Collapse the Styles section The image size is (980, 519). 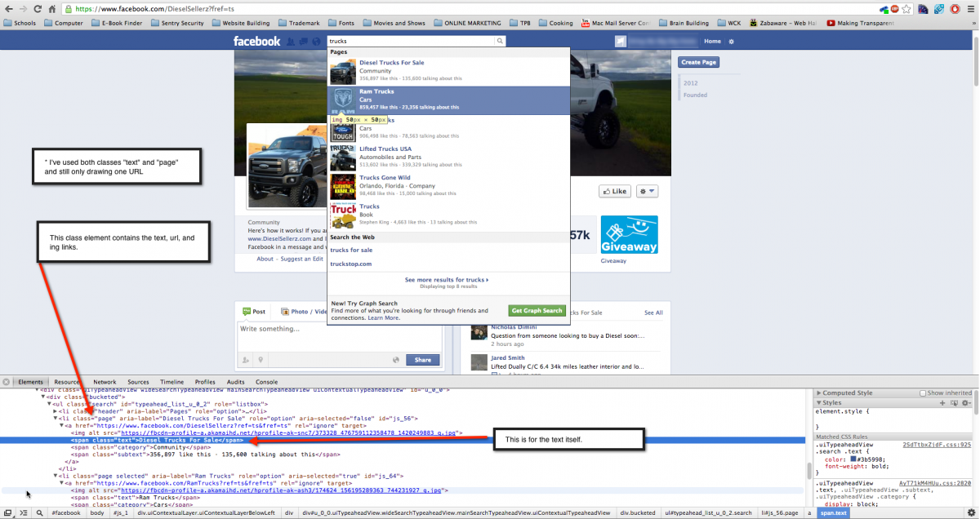click(819, 403)
